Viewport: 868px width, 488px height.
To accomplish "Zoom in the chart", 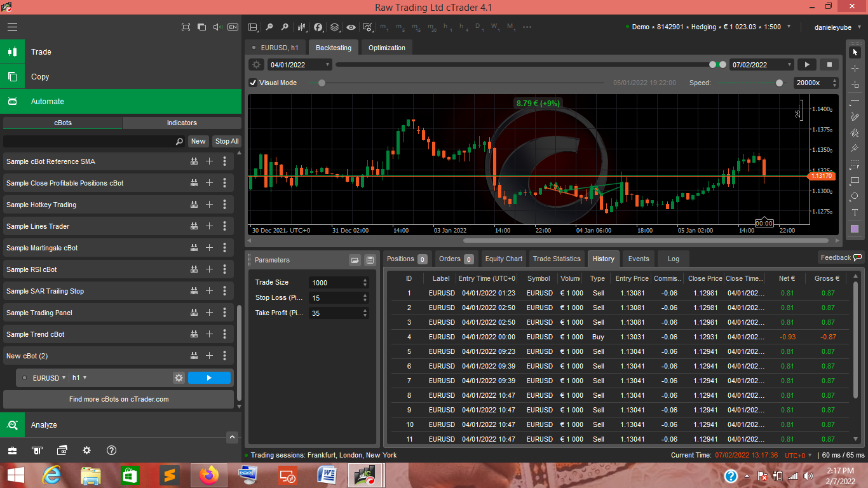I will pos(285,27).
